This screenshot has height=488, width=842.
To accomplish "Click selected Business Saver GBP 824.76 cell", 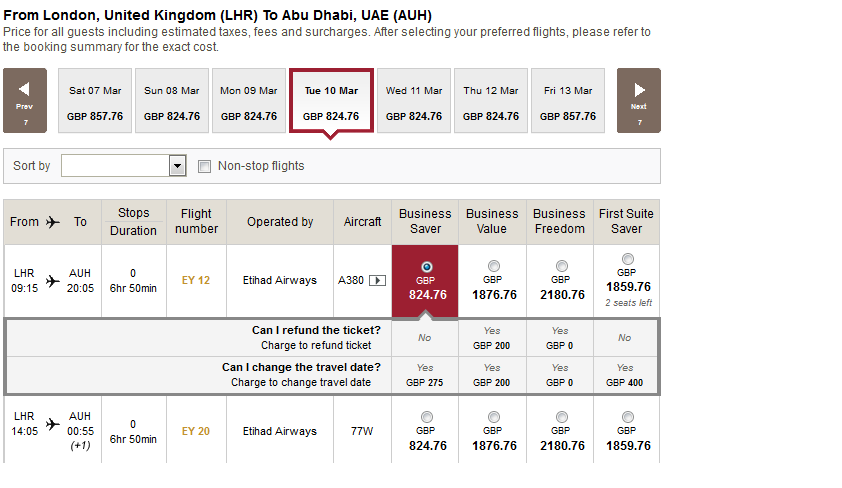I will [x=425, y=281].
